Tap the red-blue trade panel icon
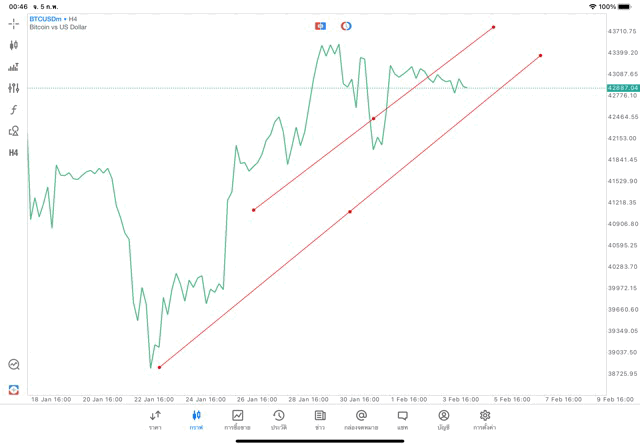The height and width of the screenshot is (447, 640). click(x=321, y=25)
